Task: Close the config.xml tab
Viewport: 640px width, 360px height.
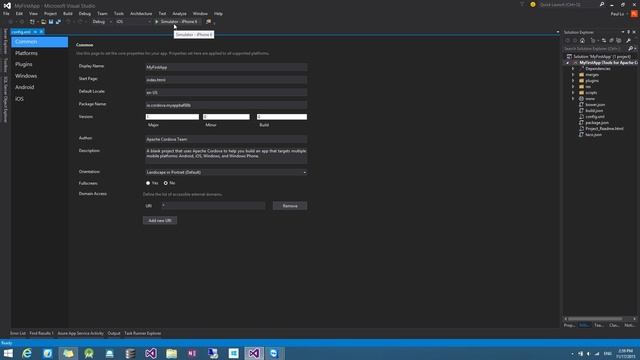Action: pyautogui.click(x=41, y=32)
